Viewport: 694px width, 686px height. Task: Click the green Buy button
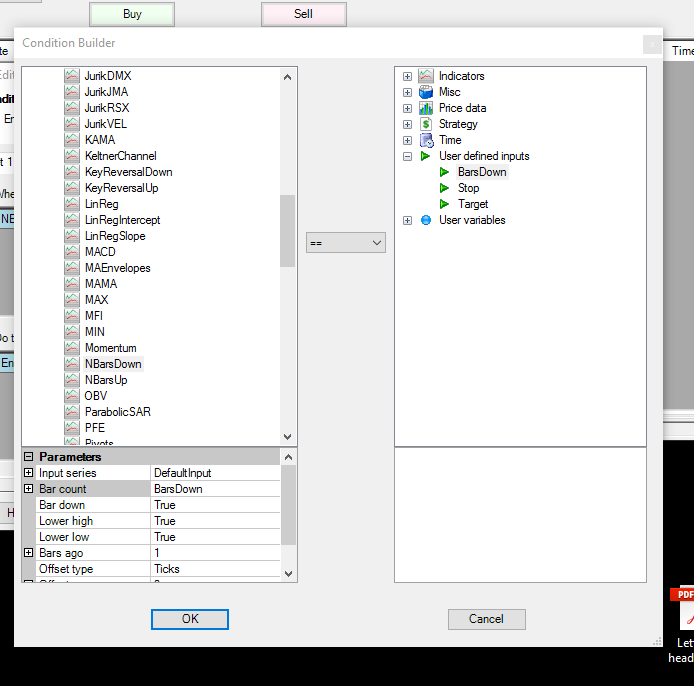click(x=132, y=14)
